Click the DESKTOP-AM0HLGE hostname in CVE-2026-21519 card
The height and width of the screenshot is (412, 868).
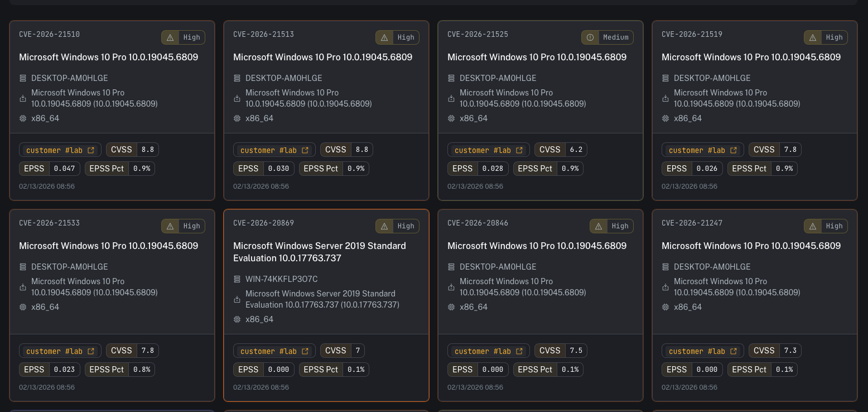pos(712,78)
